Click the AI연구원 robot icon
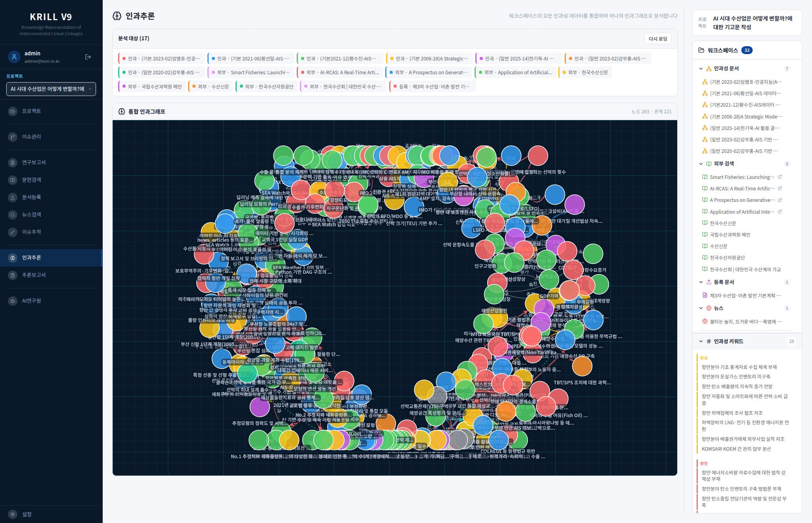812x523 pixels. (13, 301)
